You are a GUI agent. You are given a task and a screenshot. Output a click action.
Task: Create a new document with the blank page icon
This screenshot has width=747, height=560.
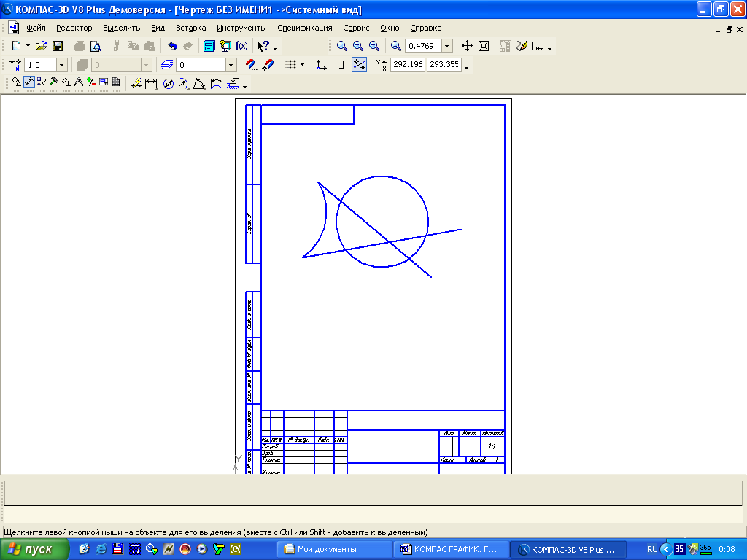pos(16,46)
